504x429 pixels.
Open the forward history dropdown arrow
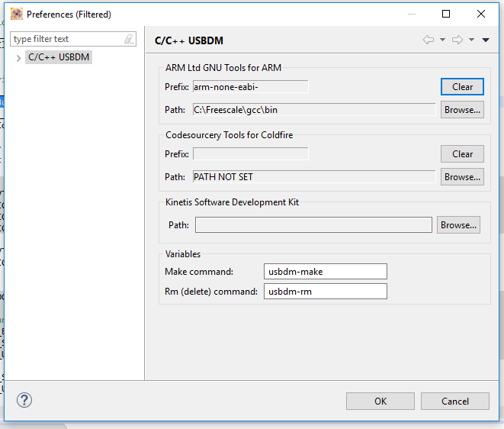471,40
